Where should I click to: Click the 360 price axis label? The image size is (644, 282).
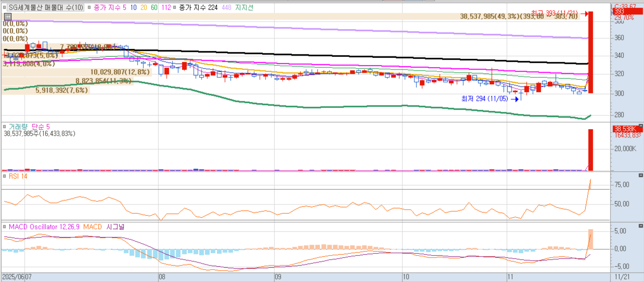click(x=619, y=38)
